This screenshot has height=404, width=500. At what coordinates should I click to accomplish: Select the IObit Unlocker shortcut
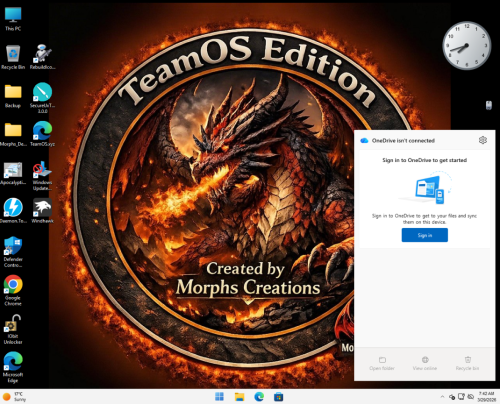click(x=13, y=329)
